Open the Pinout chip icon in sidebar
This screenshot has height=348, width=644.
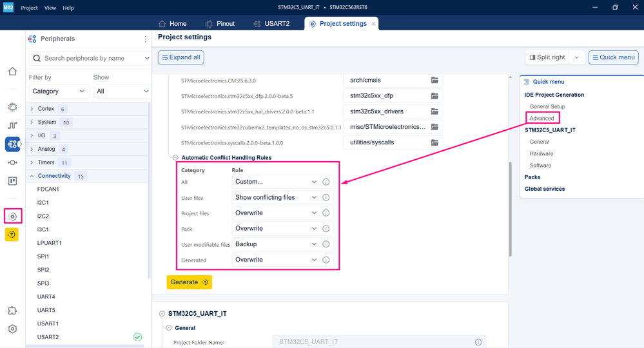(x=12, y=107)
